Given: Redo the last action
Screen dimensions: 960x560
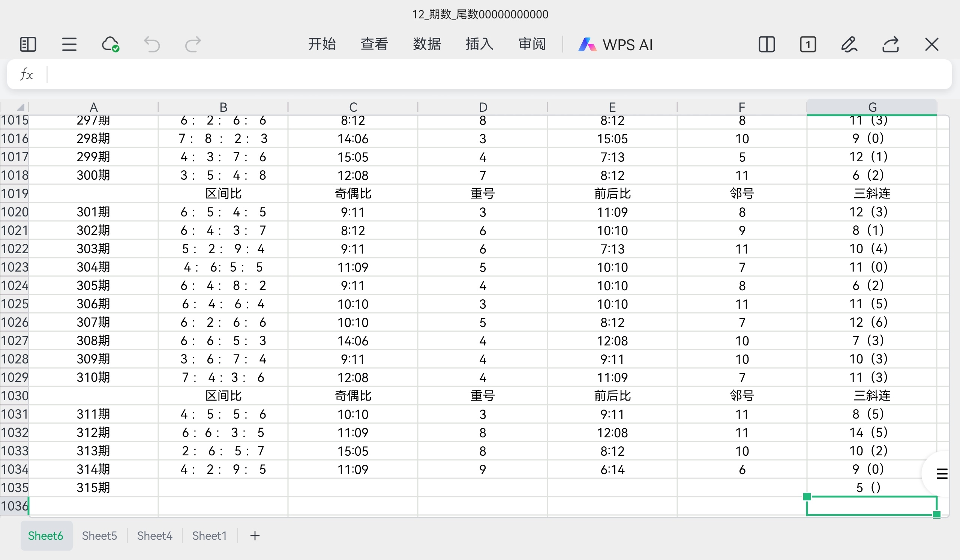Looking at the screenshot, I should [193, 45].
